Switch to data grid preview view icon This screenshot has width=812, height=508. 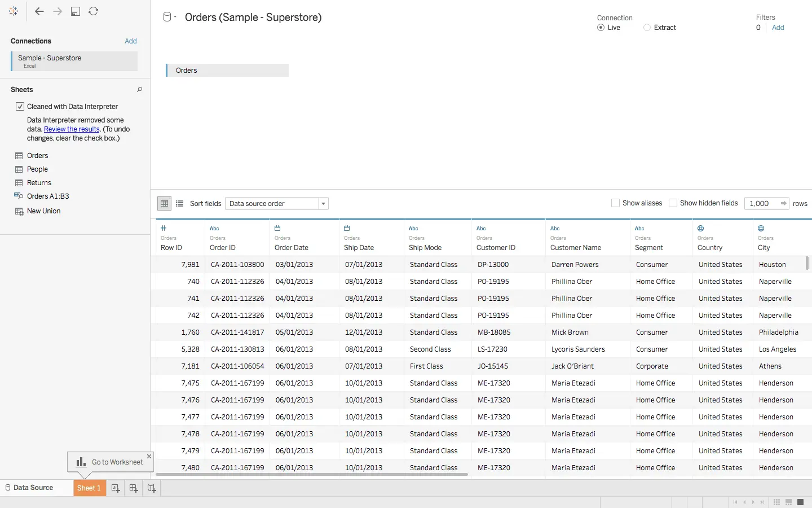(x=164, y=203)
